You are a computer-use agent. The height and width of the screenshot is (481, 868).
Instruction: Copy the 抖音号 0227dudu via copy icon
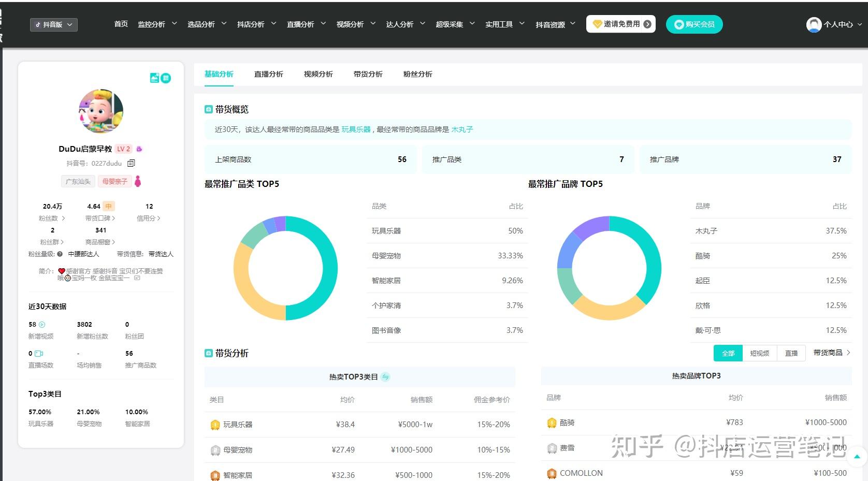click(x=131, y=163)
